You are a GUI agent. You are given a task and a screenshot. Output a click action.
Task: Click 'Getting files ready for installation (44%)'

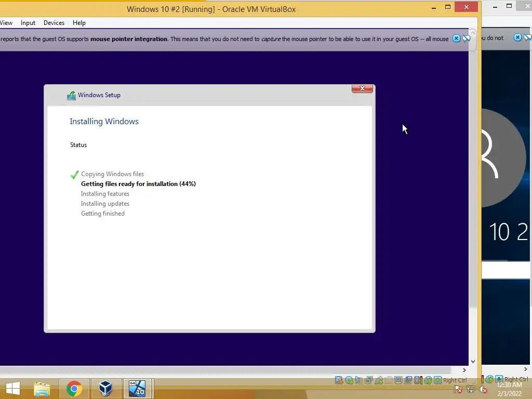138,184
